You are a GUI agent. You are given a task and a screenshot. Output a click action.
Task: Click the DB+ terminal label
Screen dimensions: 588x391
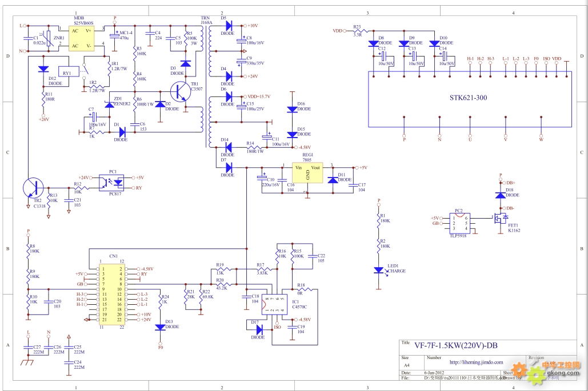click(511, 183)
